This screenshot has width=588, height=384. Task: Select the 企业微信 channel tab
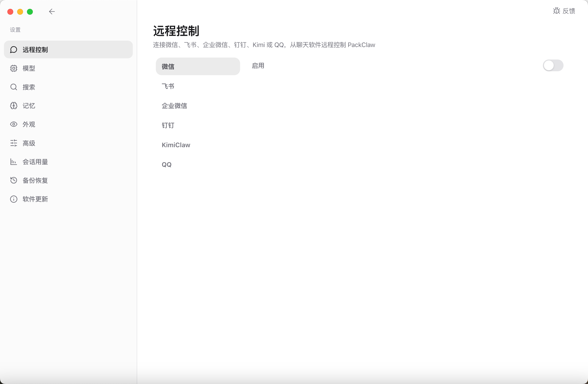(198, 106)
